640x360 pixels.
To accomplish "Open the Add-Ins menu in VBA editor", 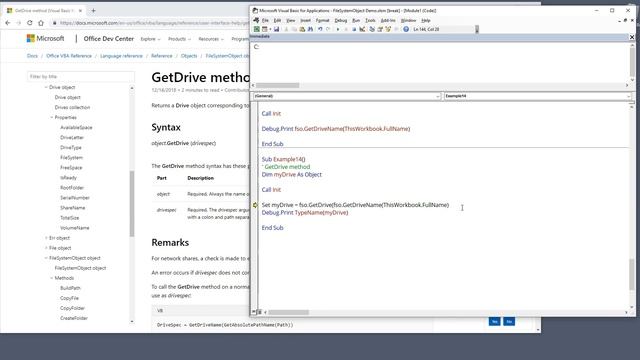I will point(388,20).
